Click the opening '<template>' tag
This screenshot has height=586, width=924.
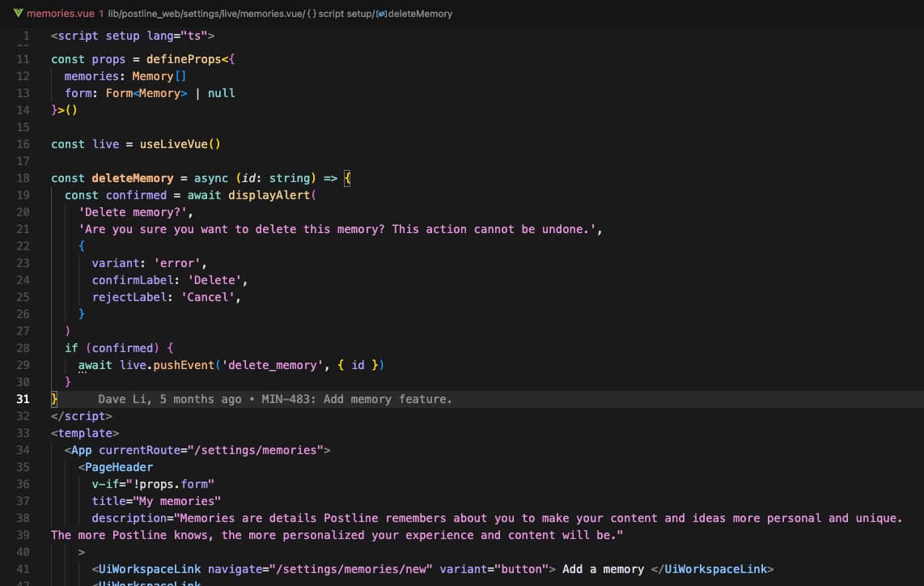(85, 433)
